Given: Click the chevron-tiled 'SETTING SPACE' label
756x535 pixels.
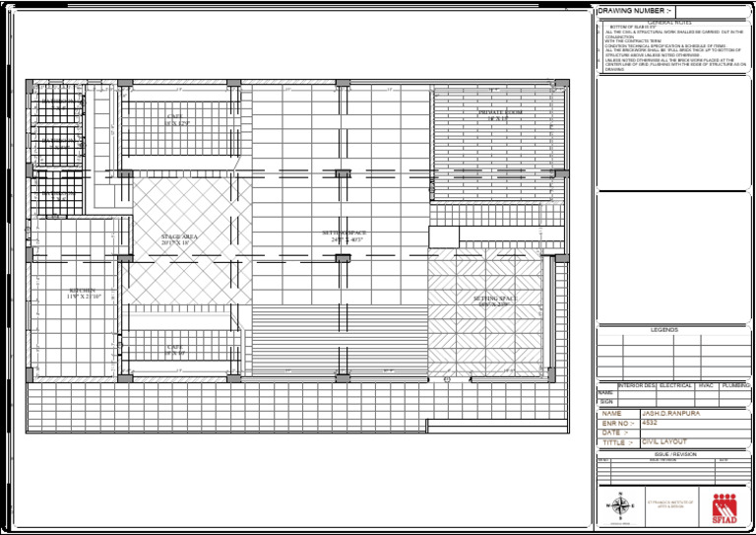Looking at the screenshot, I should [495, 299].
